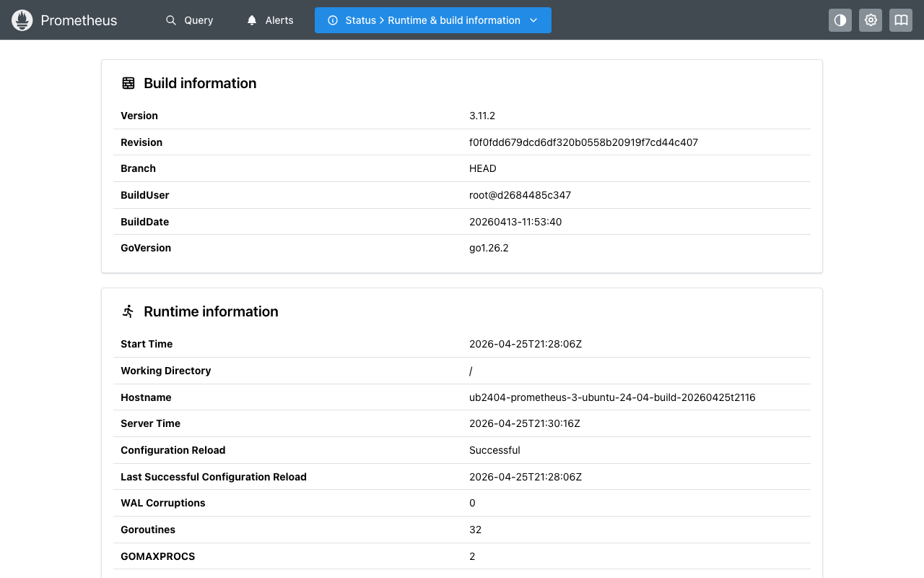The height and width of the screenshot is (578, 924).
Task: Click the Hostname row label
Action: pyautogui.click(x=146, y=397)
